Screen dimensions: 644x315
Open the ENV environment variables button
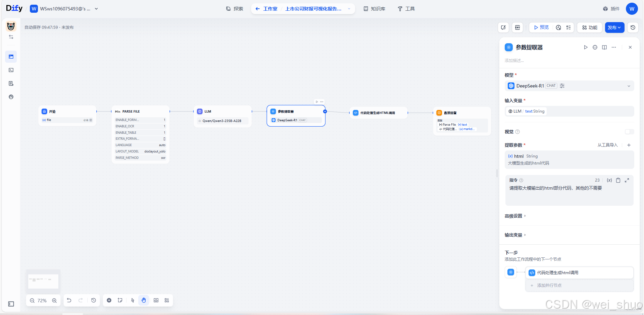coord(517,27)
